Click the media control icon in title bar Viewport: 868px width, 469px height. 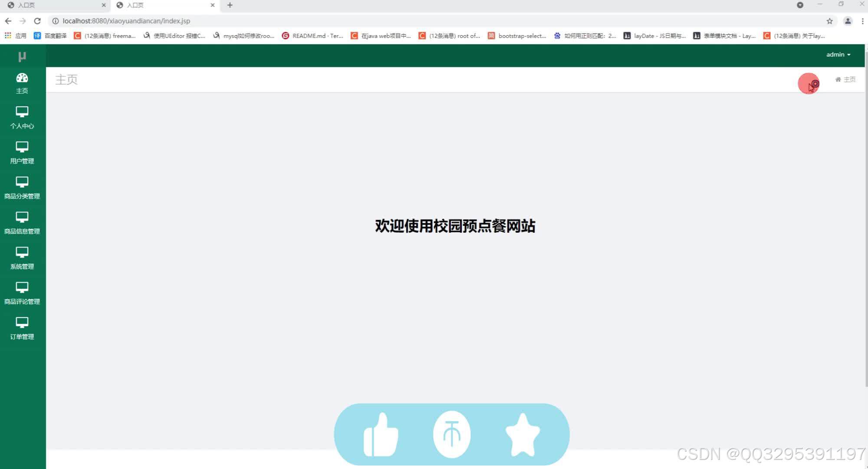click(x=800, y=5)
